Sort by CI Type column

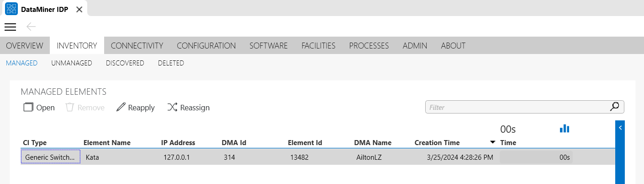35,142
